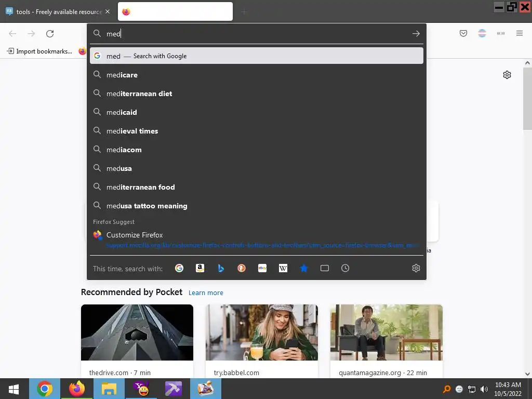The image size is (532, 399).
Task: Click the address bar text field containing 'med'
Action: 257,34
